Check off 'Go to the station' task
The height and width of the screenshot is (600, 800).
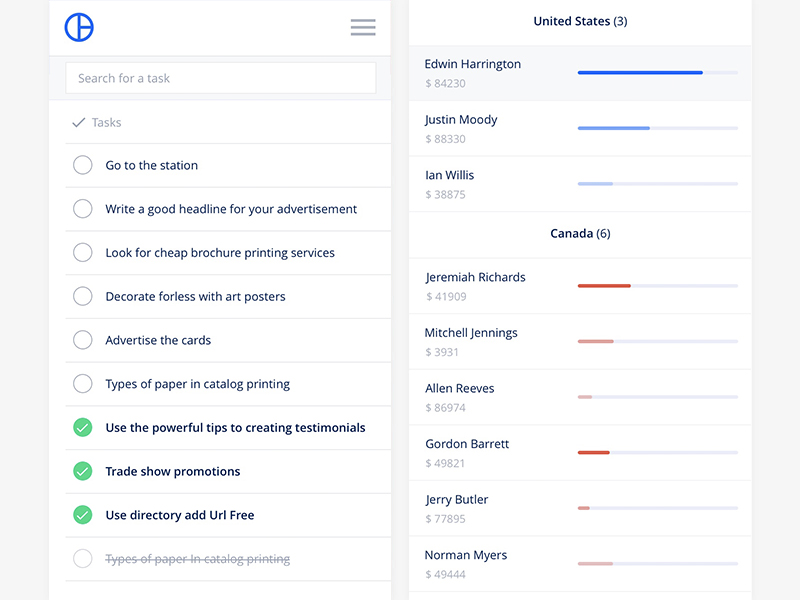click(x=83, y=166)
